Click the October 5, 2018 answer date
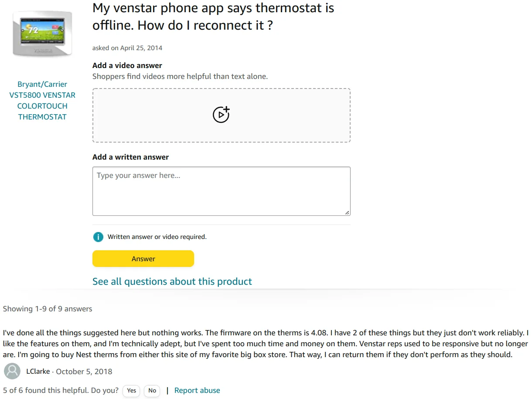This screenshot has width=532, height=399. 84,371
